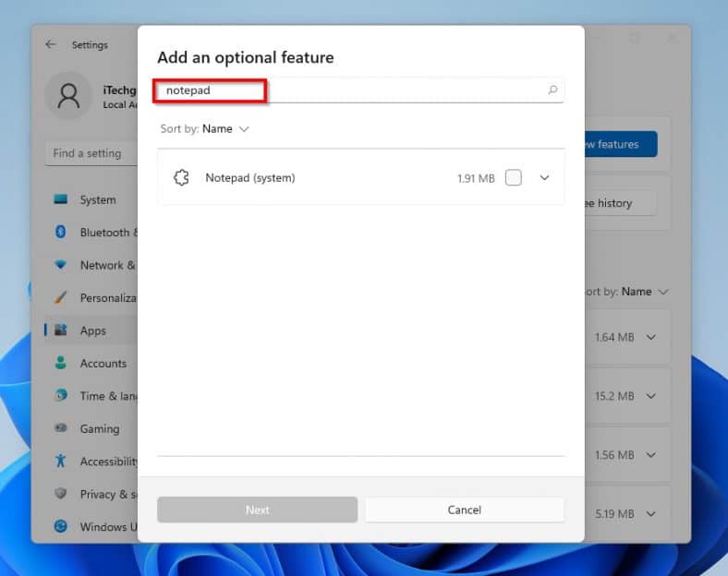Click the 1.56 MB size value in Settings
The width and height of the screenshot is (728, 576).
(614, 455)
